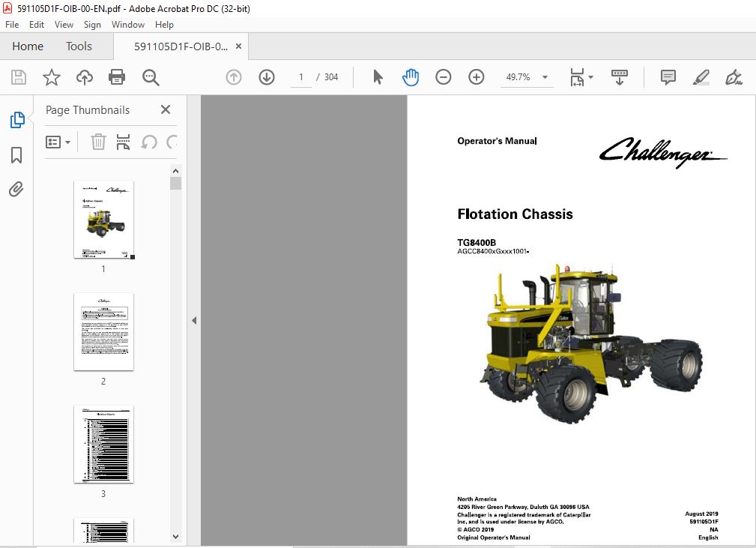Click the thumbnails scrollbar up arrow
The height and width of the screenshot is (548, 756).
coord(175,171)
